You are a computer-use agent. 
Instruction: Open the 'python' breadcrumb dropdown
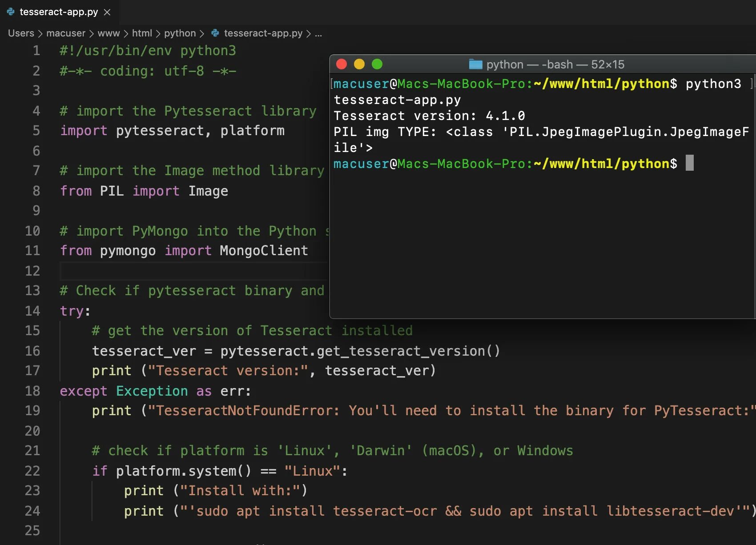pos(180,33)
